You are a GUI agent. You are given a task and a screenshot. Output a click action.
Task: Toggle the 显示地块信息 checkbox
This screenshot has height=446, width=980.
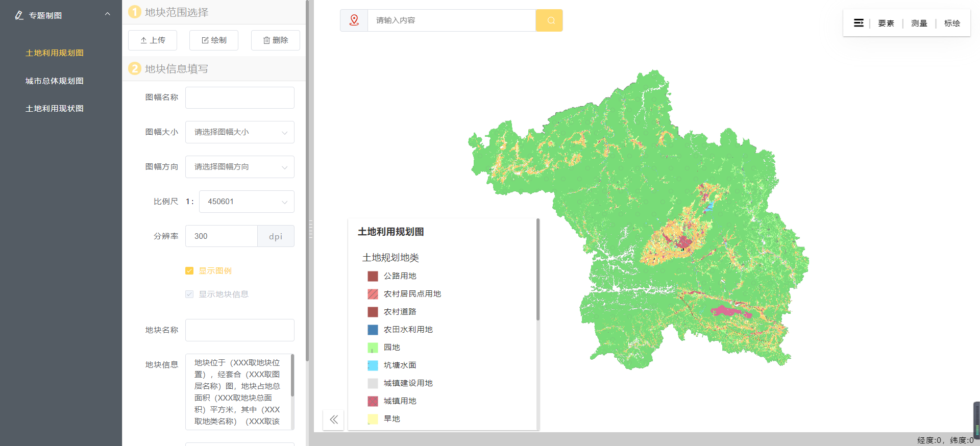189,294
